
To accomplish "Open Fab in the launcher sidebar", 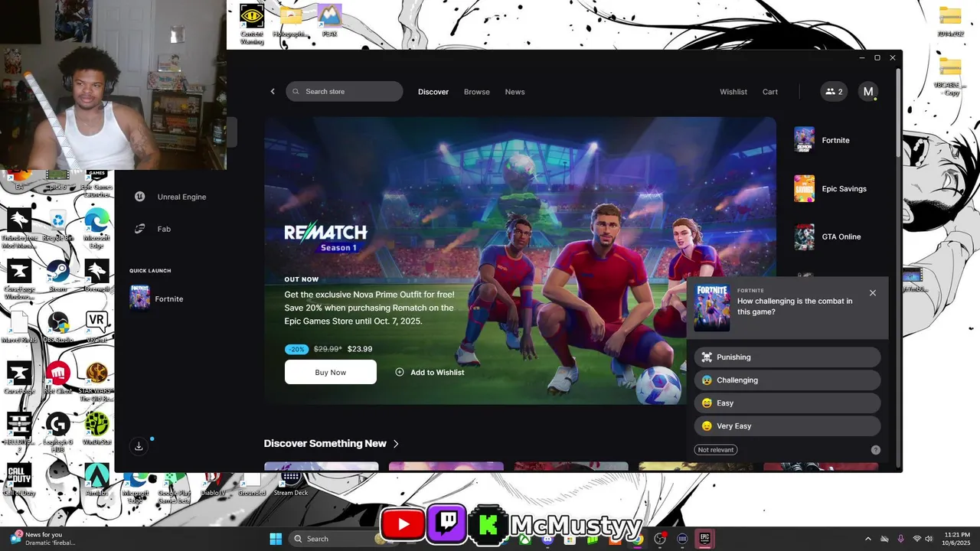I will pos(153,229).
